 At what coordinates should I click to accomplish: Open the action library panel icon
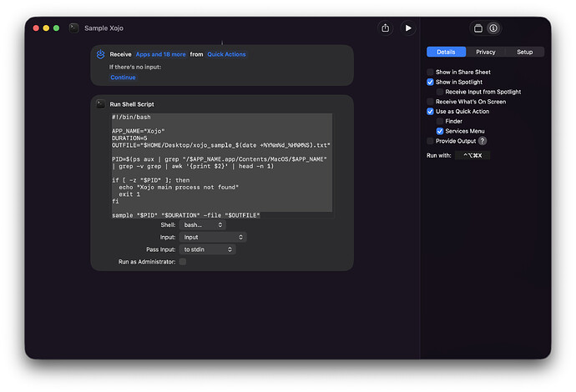[x=478, y=28]
